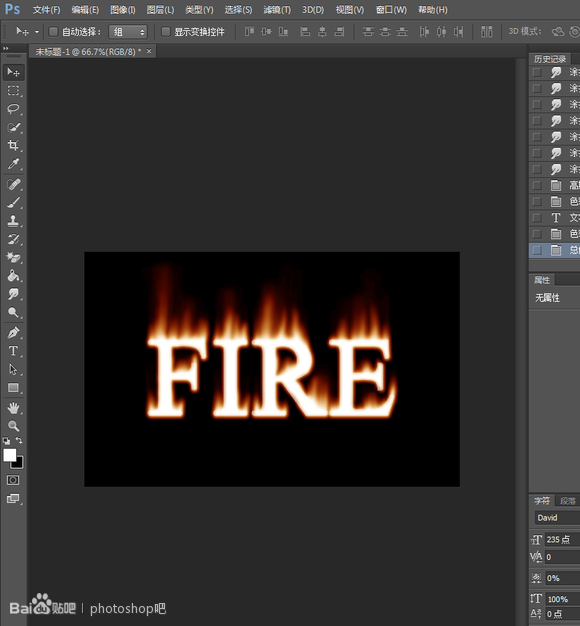This screenshot has height=626, width=580.
Task: Select the Healing Brush tool
Action: 13,184
